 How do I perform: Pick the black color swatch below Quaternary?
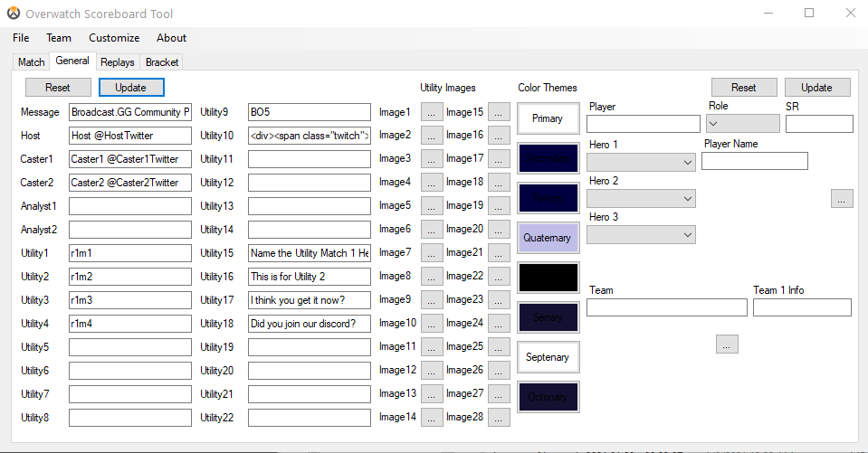tap(548, 278)
